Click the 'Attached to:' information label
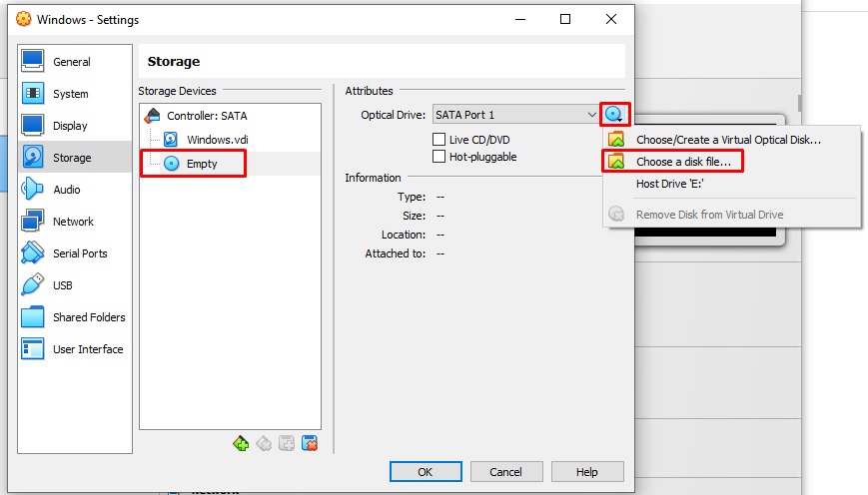This screenshot has height=495, width=868. 396,253
